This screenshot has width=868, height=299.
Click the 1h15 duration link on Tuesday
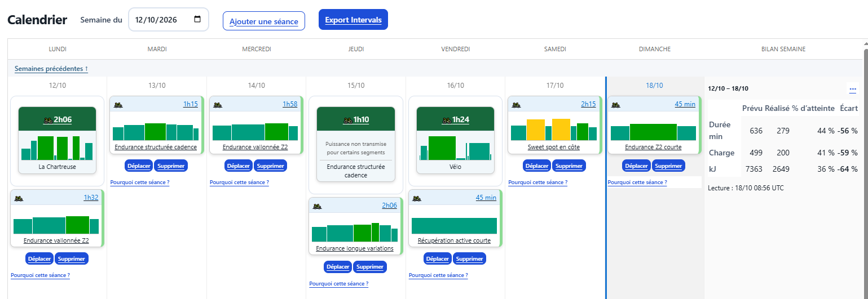[x=191, y=104]
